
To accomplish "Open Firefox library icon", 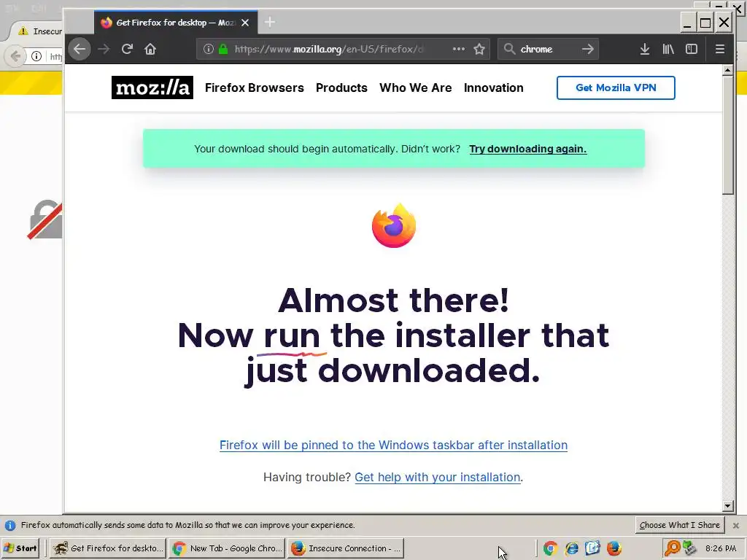I will 668,49.
